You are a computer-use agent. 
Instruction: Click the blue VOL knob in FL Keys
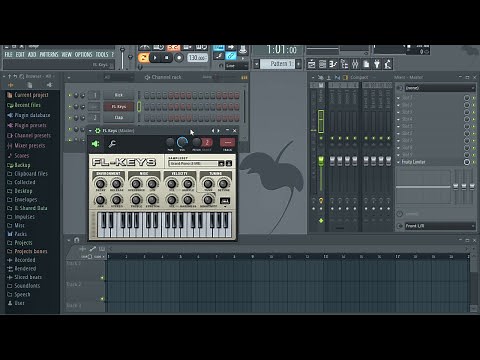coord(182,143)
